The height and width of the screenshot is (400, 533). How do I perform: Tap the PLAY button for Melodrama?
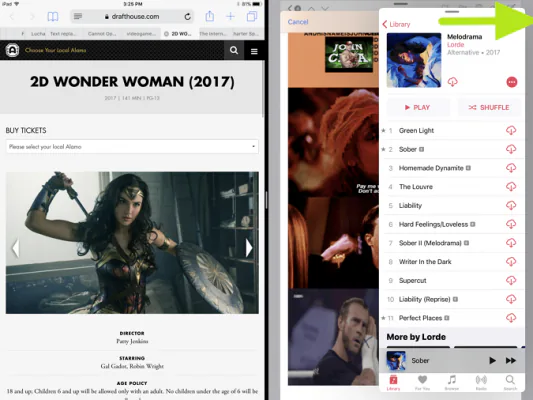coord(418,107)
